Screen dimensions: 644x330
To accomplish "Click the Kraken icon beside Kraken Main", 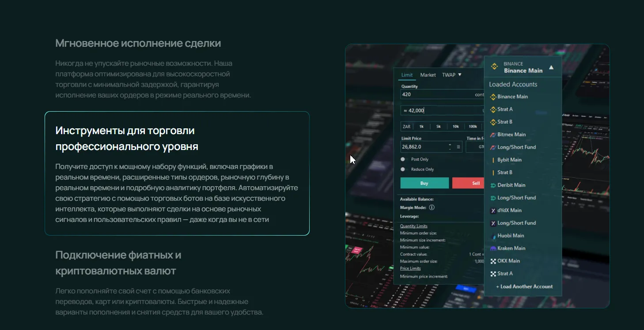I will pos(493,248).
